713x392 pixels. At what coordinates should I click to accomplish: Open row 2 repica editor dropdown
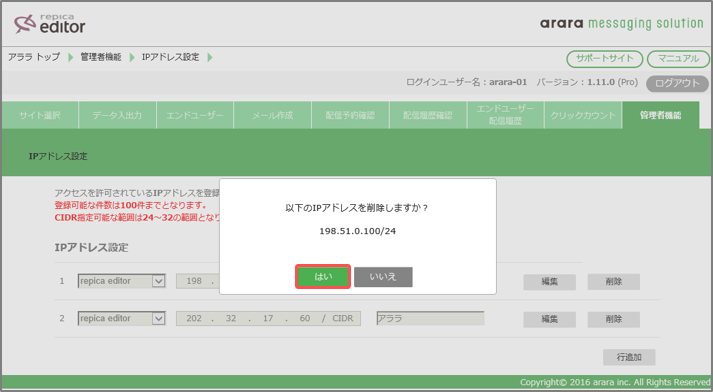coord(121,318)
